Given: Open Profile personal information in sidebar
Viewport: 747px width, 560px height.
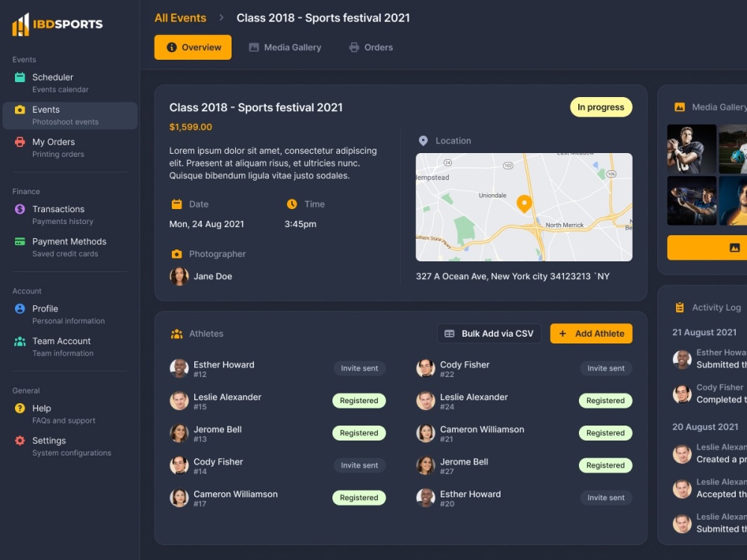Looking at the screenshot, I should [70, 314].
